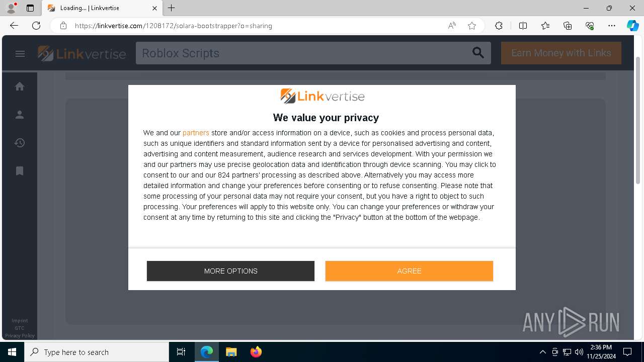Open browser Extensions puzzle icon
644x362 pixels.
tap(499, 26)
